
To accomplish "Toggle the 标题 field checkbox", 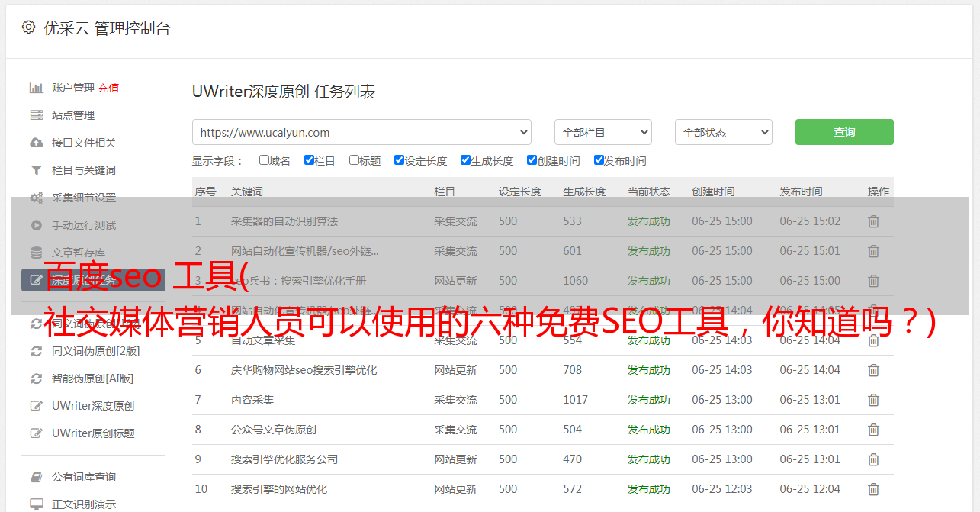I will [354, 160].
